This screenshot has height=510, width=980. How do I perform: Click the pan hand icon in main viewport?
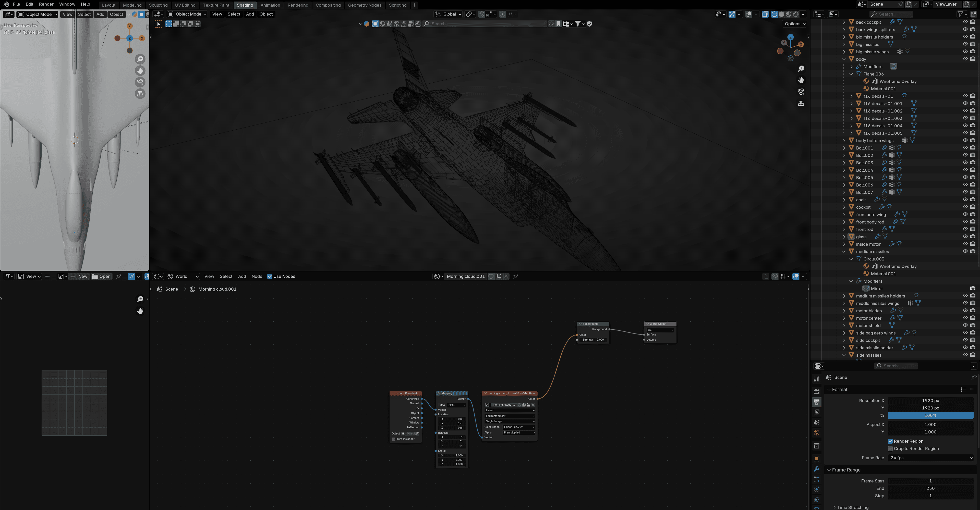click(x=801, y=80)
